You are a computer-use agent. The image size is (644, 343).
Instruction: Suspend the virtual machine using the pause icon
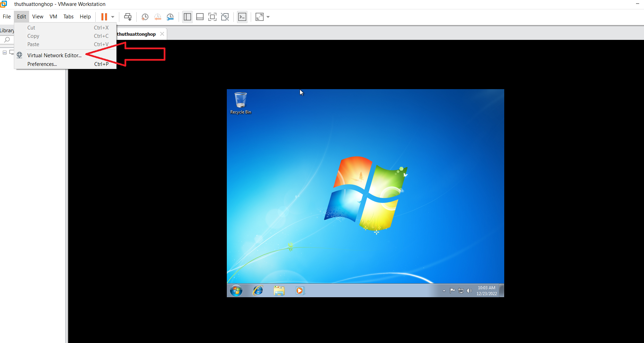coord(103,17)
